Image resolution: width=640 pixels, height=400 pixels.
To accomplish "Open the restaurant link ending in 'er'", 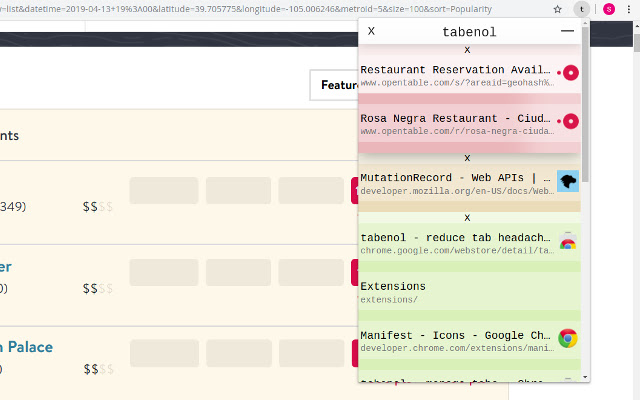I will pyautogui.click(x=6, y=267).
